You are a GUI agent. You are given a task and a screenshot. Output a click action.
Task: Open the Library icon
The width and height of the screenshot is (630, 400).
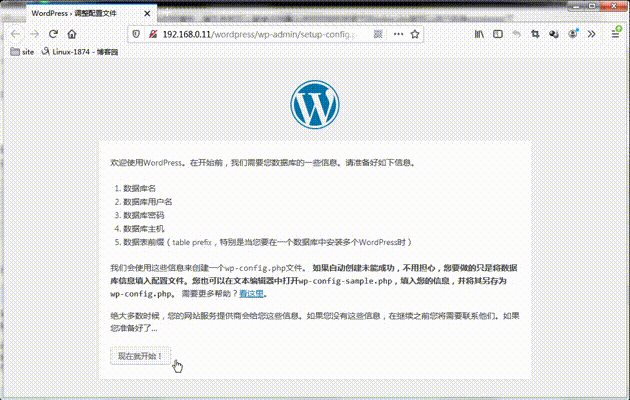[x=479, y=34]
